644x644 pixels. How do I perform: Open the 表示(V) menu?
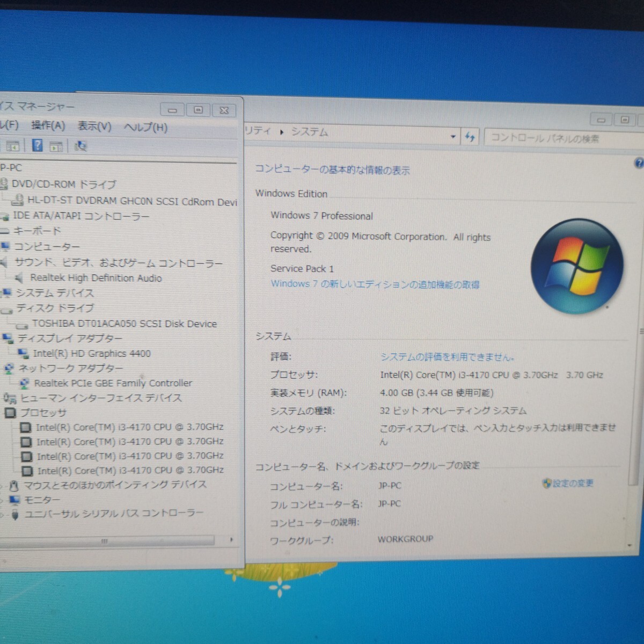click(93, 127)
